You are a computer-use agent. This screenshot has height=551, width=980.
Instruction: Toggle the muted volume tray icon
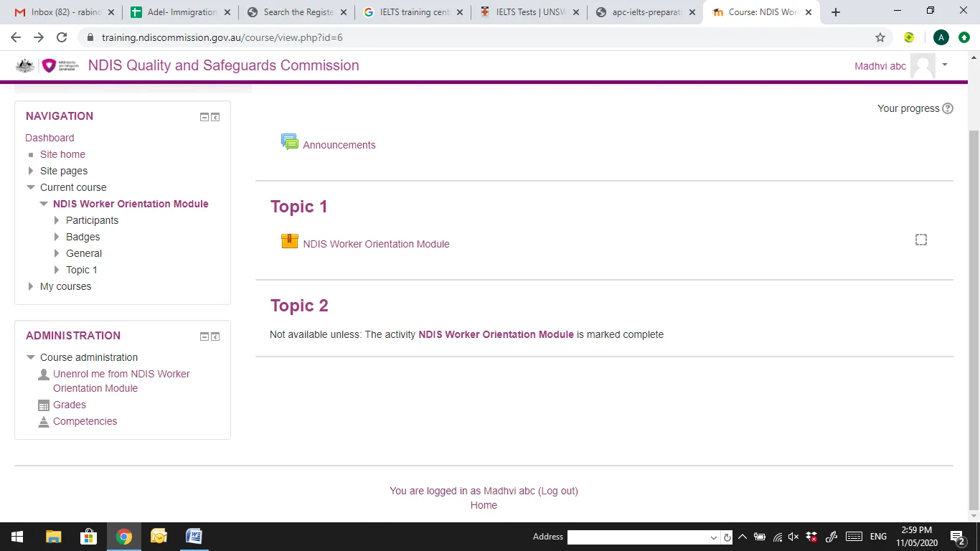click(793, 537)
